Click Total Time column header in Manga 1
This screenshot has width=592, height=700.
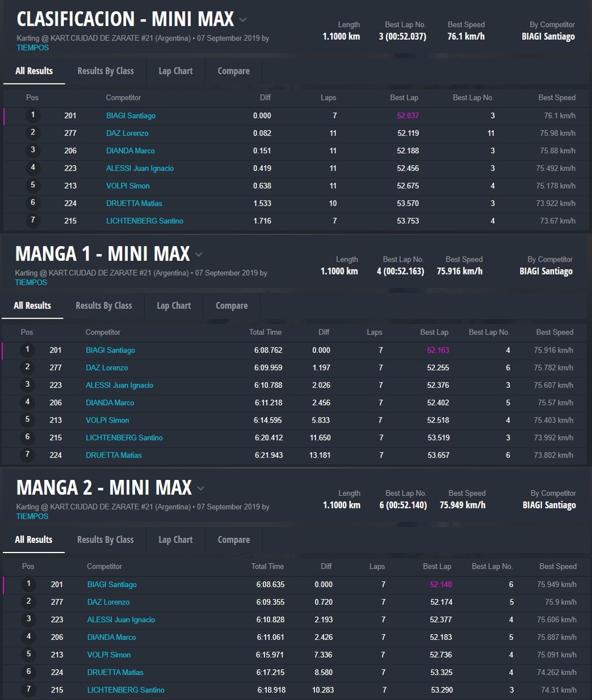tap(265, 332)
